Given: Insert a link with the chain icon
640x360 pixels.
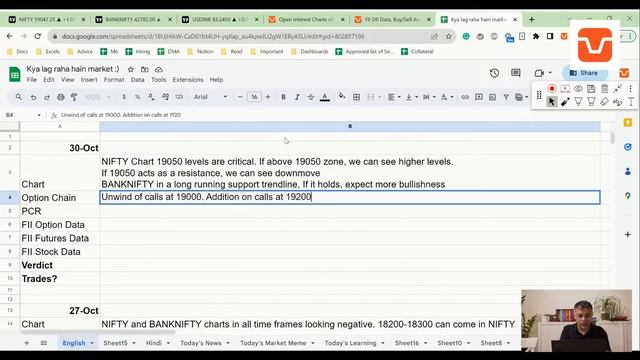Looking at the screenshot, I should [465, 97].
